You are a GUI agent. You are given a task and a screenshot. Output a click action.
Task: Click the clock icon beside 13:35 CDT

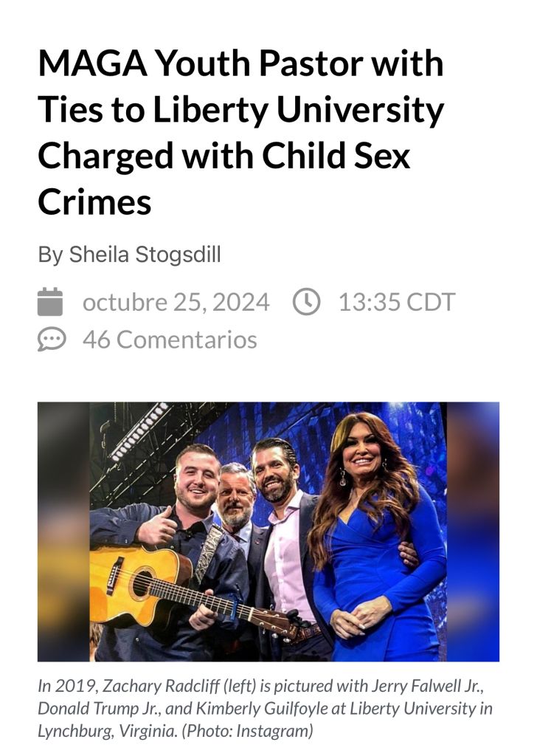pyautogui.click(x=306, y=302)
